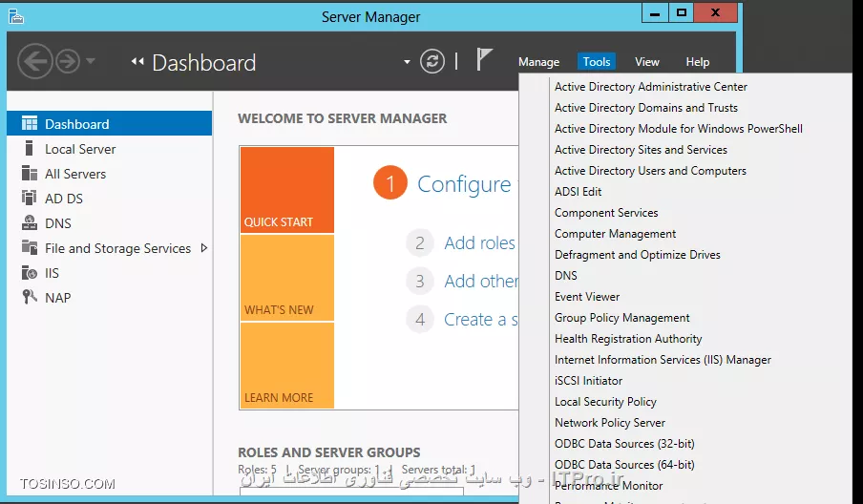Screen dimensions: 863x504
Task: Open ODBC Data Sources (64-bit)
Action: [x=624, y=464]
